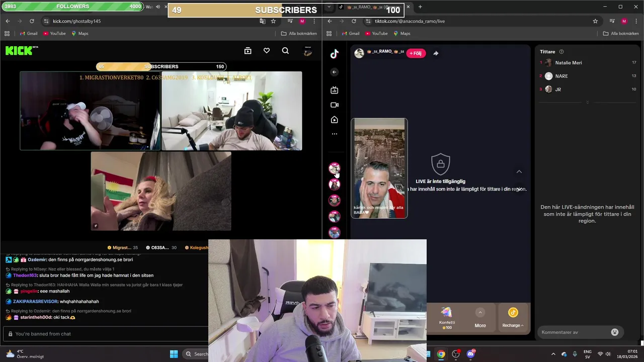The image size is (644, 362).
Task: Open the Chrome tab search dropdown
Action: coord(329,7)
